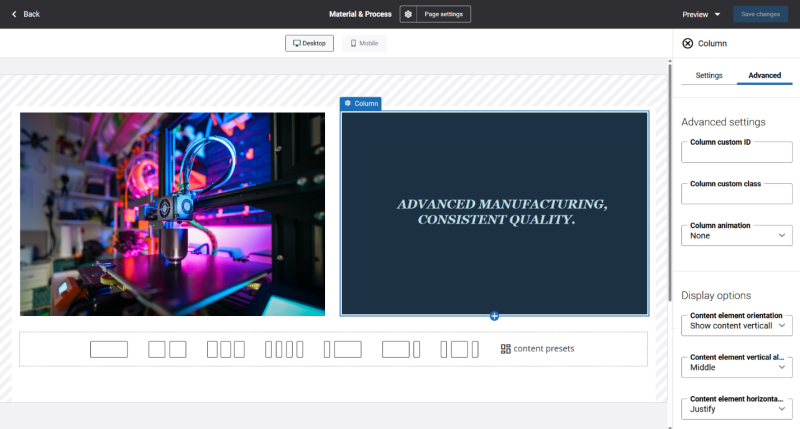Open the page settings gear icon
This screenshot has height=429, width=800.
(408, 14)
